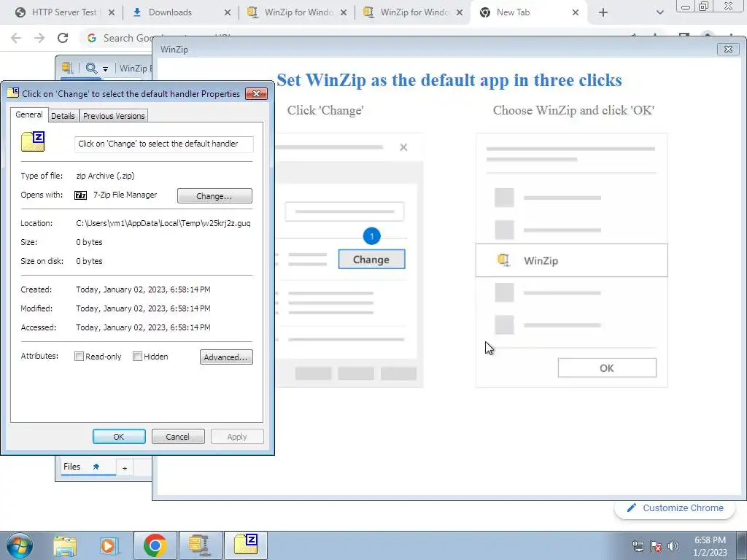Select the General tab
The width and height of the screenshot is (747, 560).
(29, 114)
